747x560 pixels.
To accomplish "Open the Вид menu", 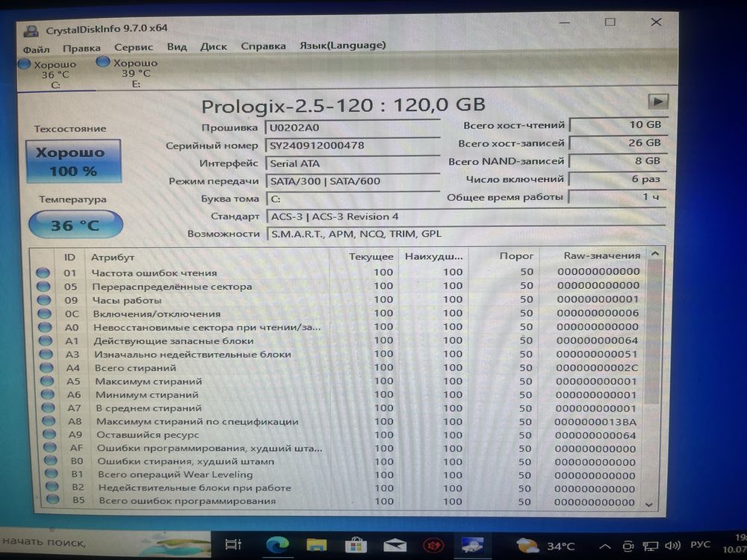I will coord(177,46).
